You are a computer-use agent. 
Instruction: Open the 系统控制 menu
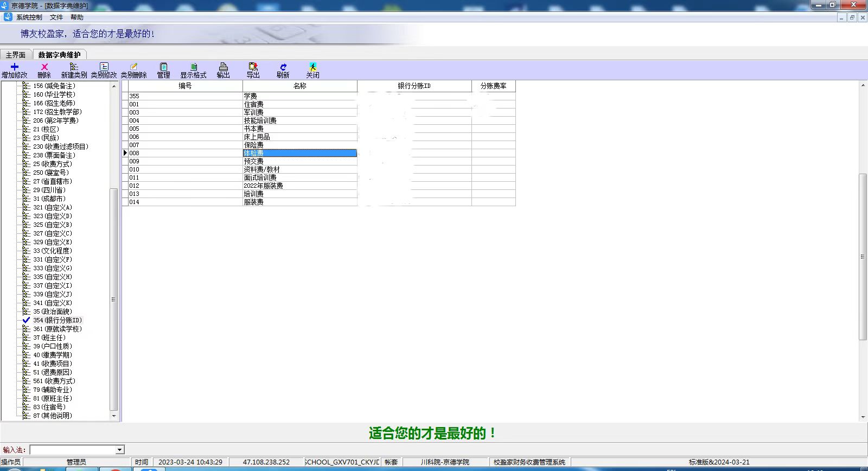pos(29,17)
